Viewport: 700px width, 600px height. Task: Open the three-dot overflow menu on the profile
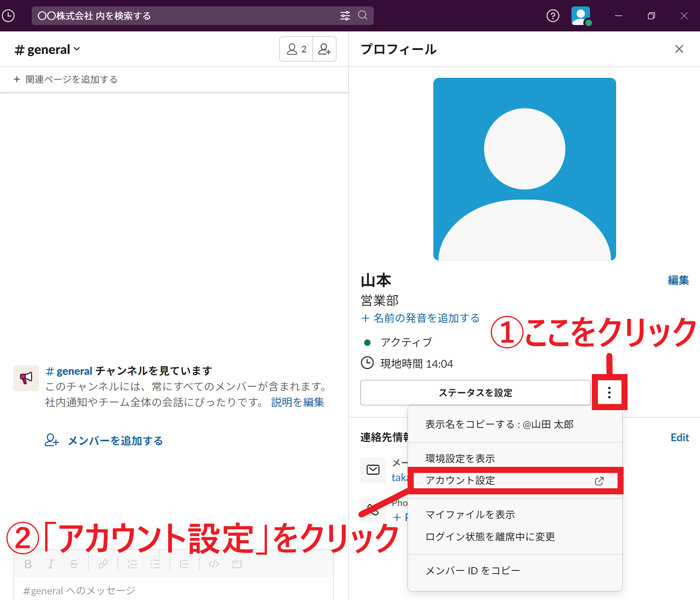pyautogui.click(x=610, y=393)
